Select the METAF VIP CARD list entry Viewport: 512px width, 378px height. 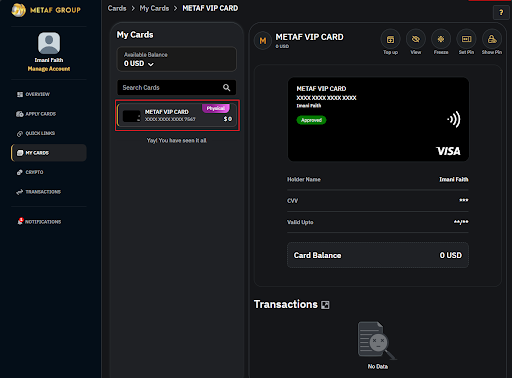pyautogui.click(x=177, y=115)
